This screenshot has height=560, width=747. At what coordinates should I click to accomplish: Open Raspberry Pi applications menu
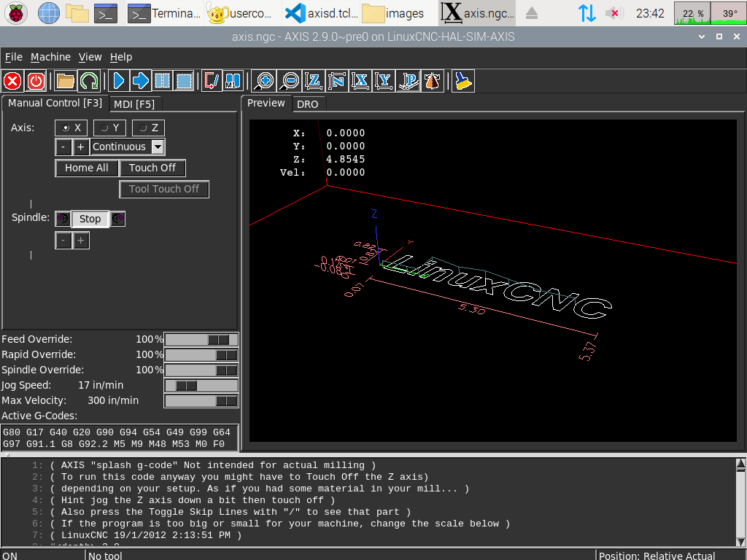coord(16,13)
